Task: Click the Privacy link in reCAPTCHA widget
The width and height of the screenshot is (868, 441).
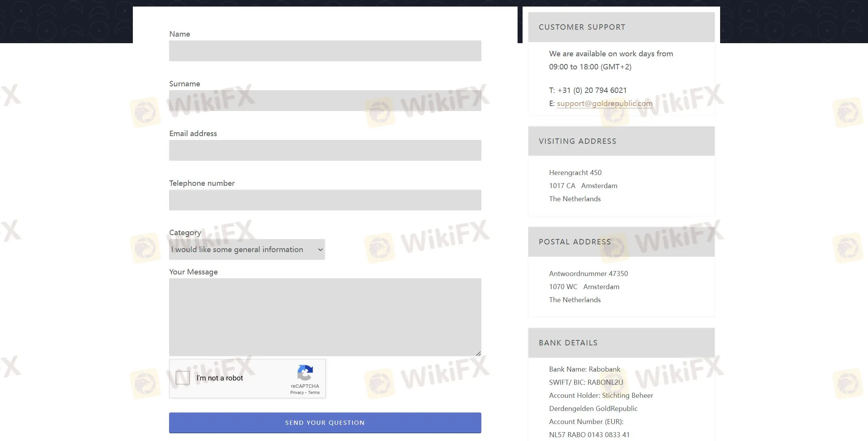Action: click(297, 392)
